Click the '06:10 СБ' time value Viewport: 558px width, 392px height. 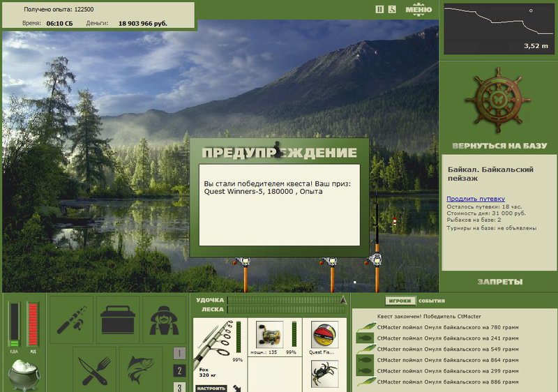pyautogui.click(x=59, y=24)
